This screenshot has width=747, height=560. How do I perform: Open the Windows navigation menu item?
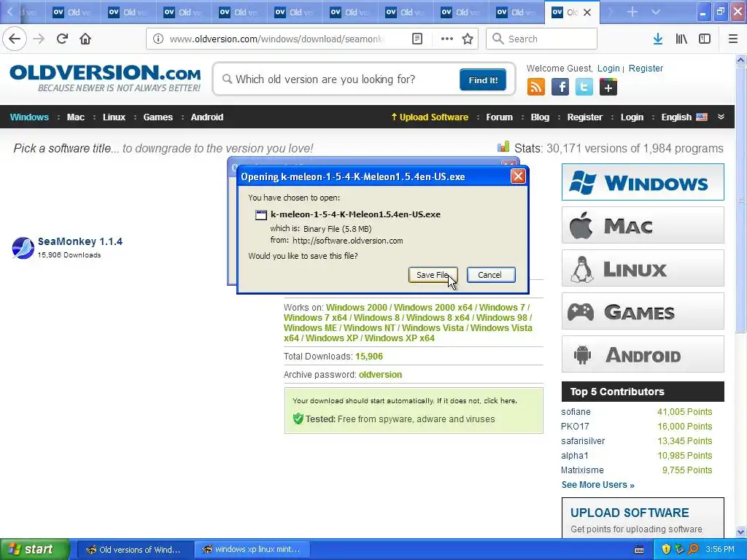(29, 117)
